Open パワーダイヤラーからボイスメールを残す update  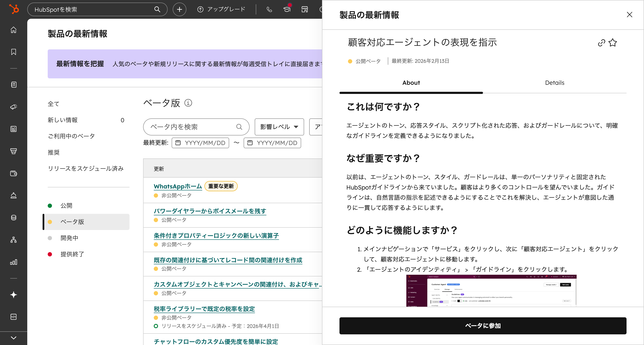pos(210,211)
